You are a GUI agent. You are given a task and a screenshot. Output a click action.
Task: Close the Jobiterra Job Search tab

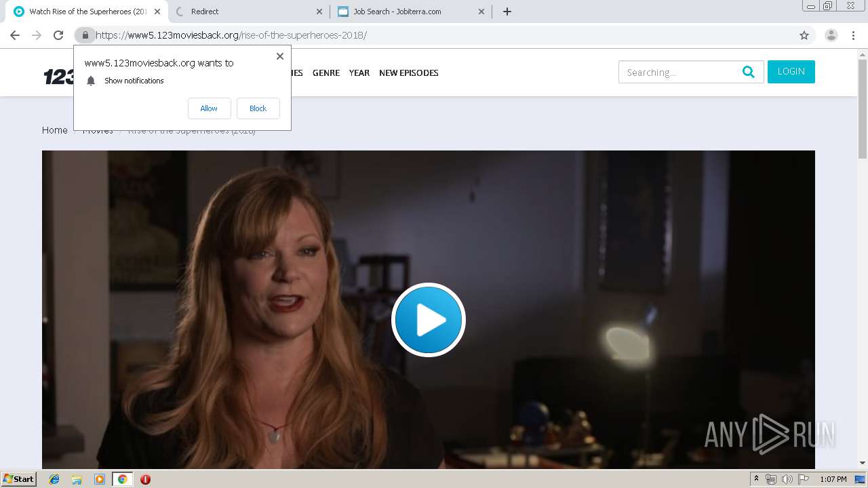click(481, 12)
